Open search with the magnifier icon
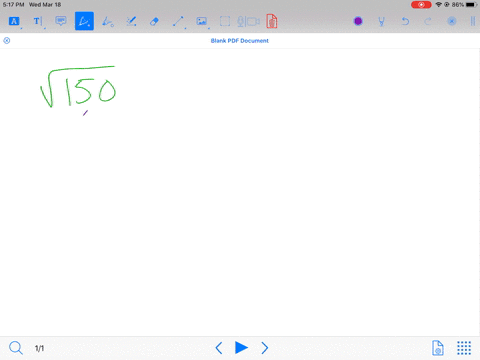480x360 pixels. [x=16, y=348]
